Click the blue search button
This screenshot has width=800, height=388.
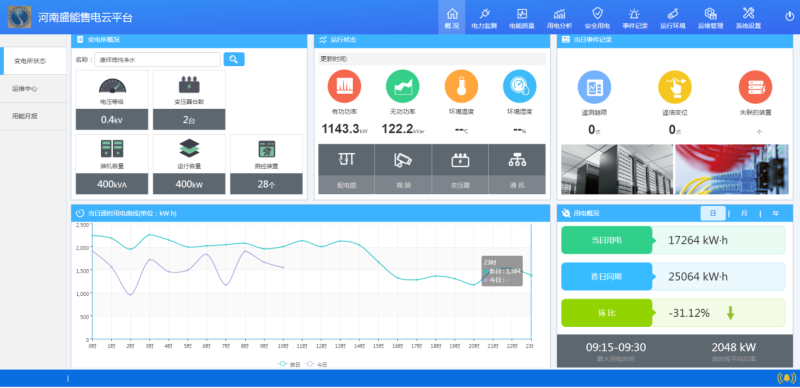pyautogui.click(x=234, y=59)
